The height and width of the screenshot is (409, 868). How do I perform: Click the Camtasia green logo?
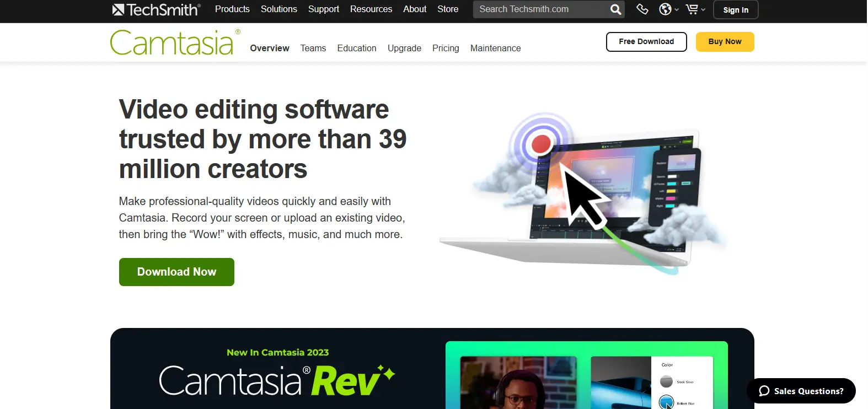(x=175, y=42)
